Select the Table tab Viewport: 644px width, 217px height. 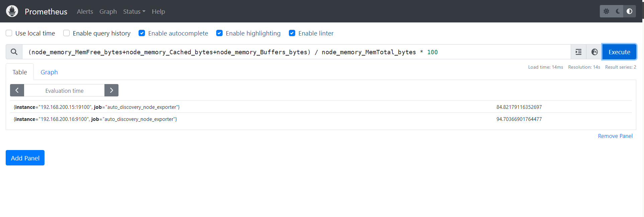20,72
